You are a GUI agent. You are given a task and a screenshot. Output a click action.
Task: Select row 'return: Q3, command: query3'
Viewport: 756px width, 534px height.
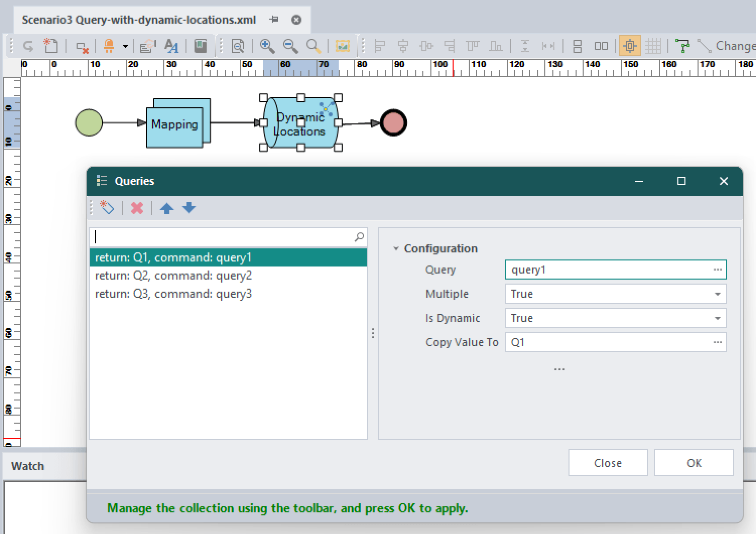point(228,294)
